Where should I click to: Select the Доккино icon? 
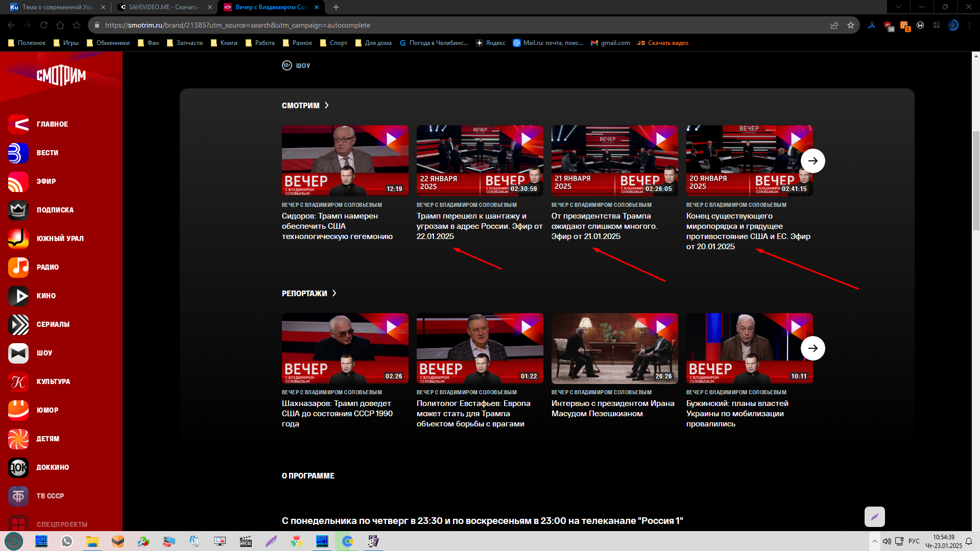[x=18, y=467]
